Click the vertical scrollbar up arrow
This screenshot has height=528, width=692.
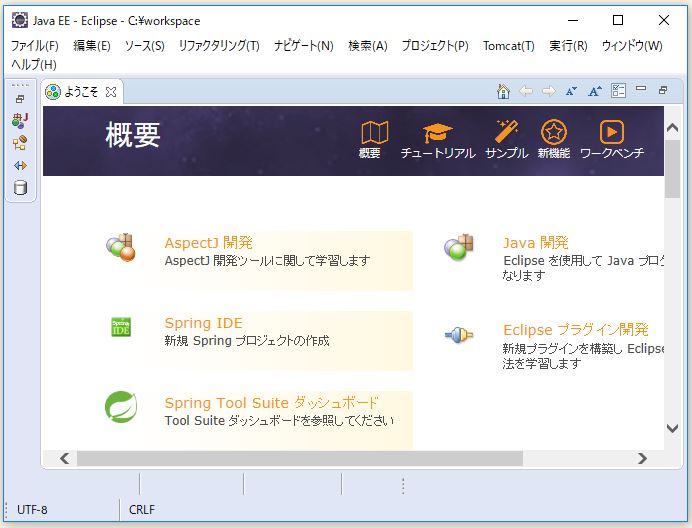click(x=672, y=128)
